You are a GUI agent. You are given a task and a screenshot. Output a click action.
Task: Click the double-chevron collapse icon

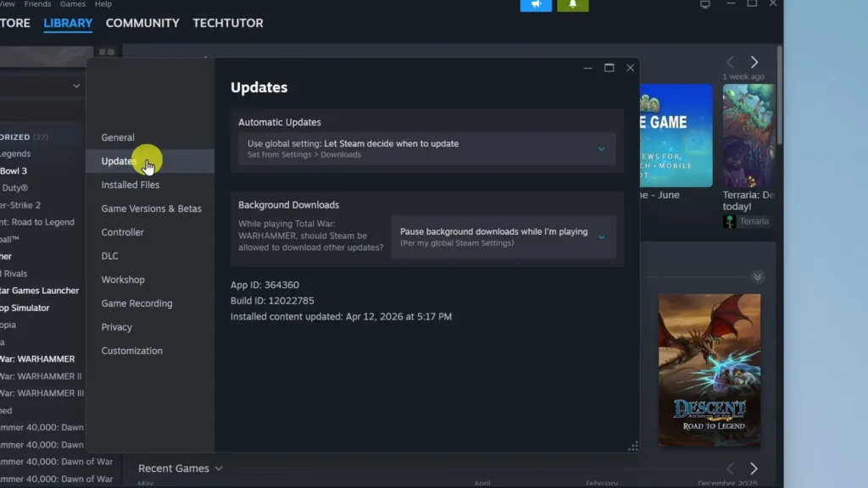point(757,277)
